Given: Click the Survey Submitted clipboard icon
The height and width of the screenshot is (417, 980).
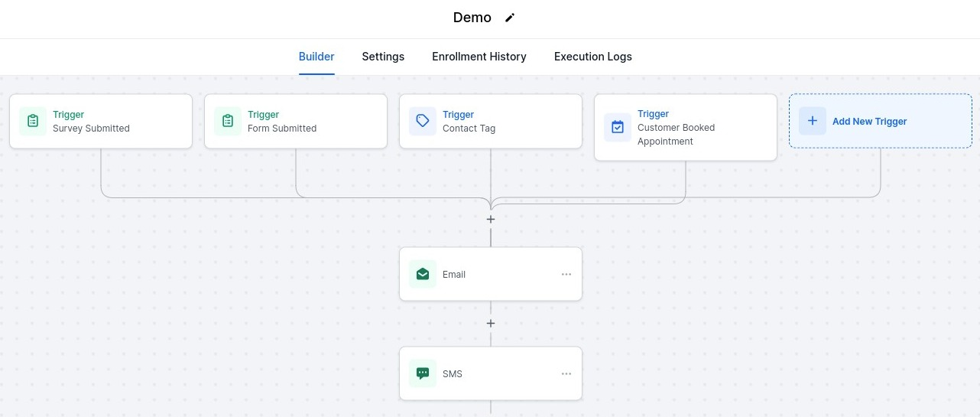Looking at the screenshot, I should (33, 121).
